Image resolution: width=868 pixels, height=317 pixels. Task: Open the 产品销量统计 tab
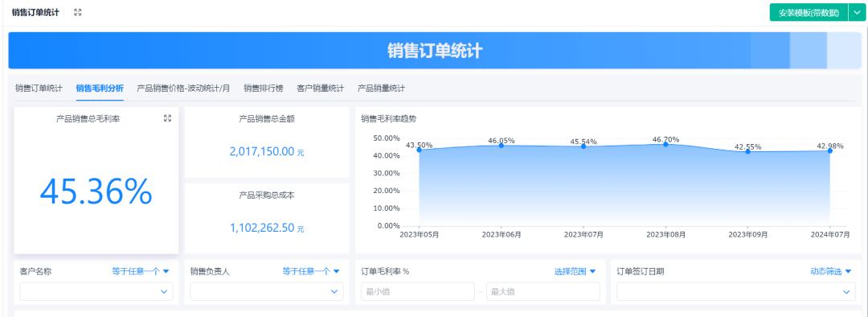tap(381, 89)
